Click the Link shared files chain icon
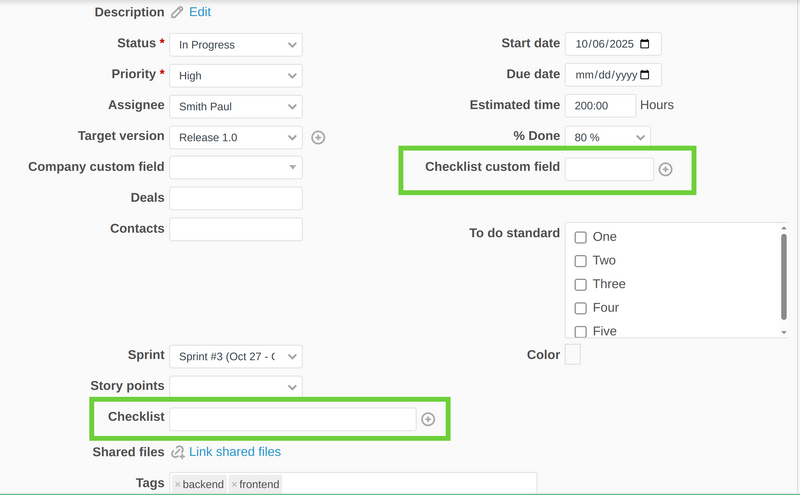The height and width of the screenshot is (495, 800). pyautogui.click(x=178, y=452)
